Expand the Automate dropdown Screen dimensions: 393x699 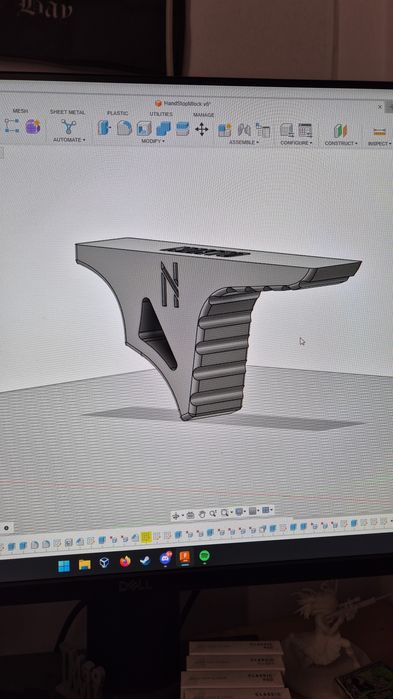(69, 140)
